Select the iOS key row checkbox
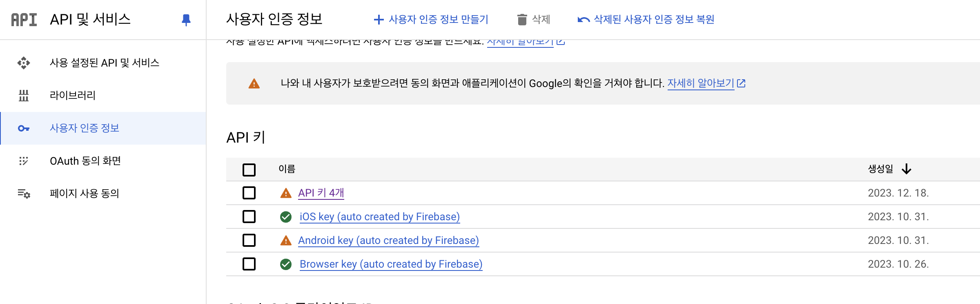This screenshot has height=304, width=980. (249, 217)
